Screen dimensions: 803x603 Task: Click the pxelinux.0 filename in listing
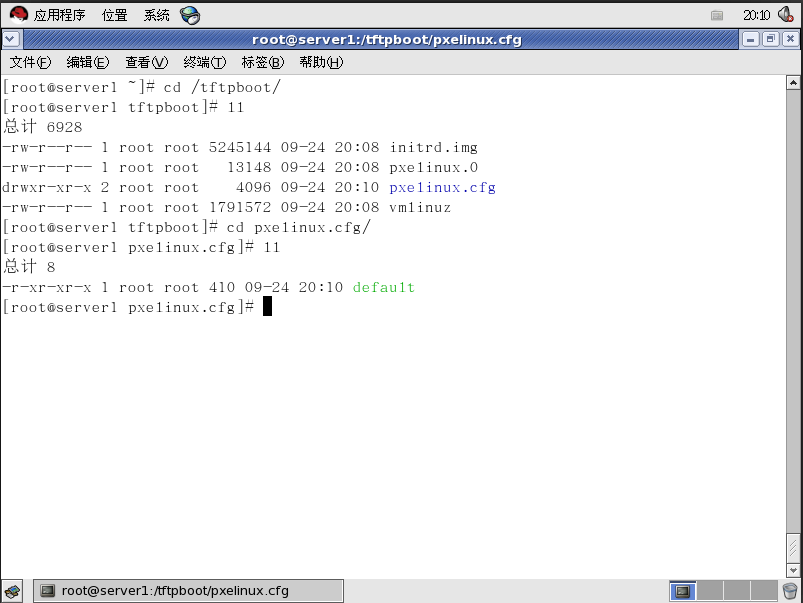[433, 168]
